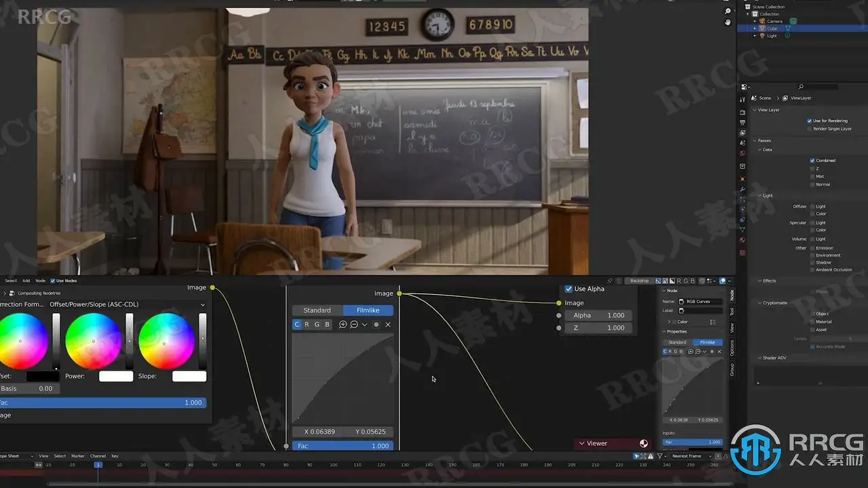
Task: Enable the Mist pass checkbox
Action: [812, 176]
